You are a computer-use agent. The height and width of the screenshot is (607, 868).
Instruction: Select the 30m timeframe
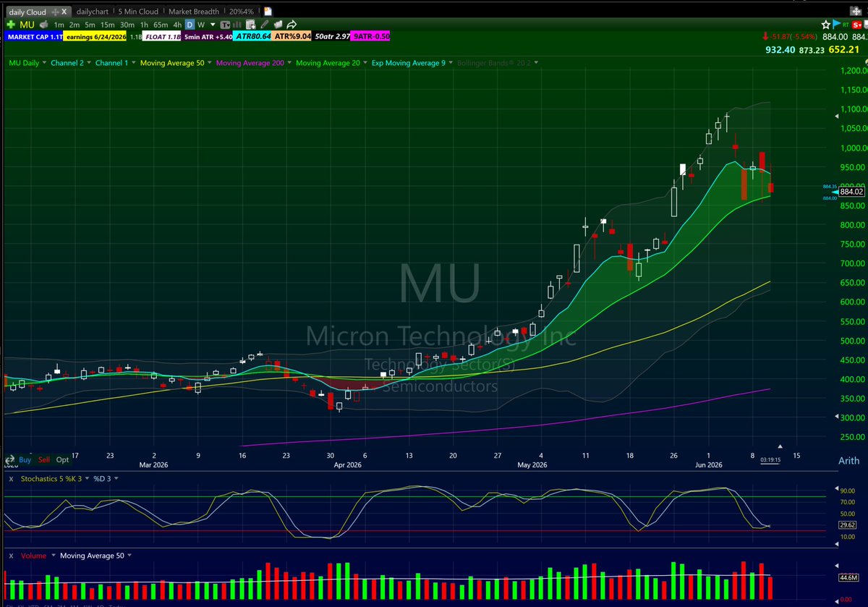pyautogui.click(x=127, y=25)
